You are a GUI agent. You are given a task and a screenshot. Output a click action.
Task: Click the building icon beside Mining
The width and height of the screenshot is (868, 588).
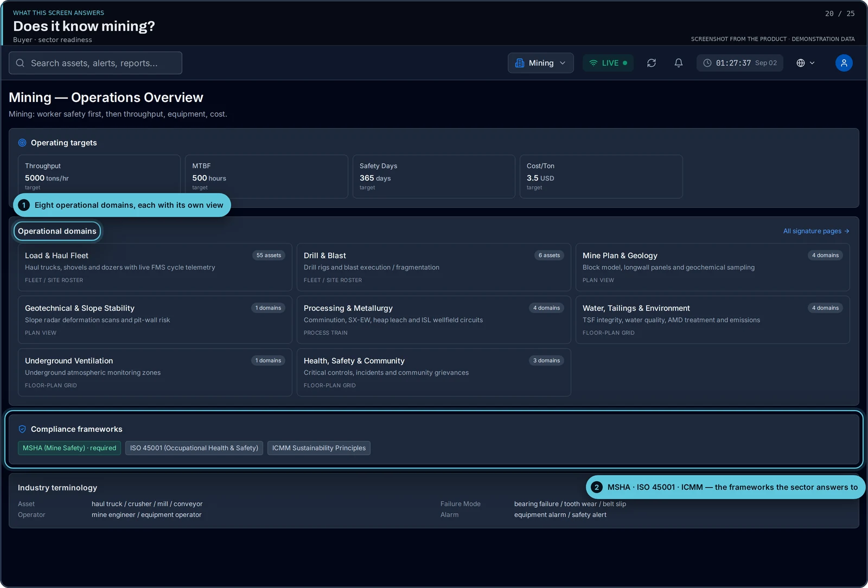[x=520, y=63]
